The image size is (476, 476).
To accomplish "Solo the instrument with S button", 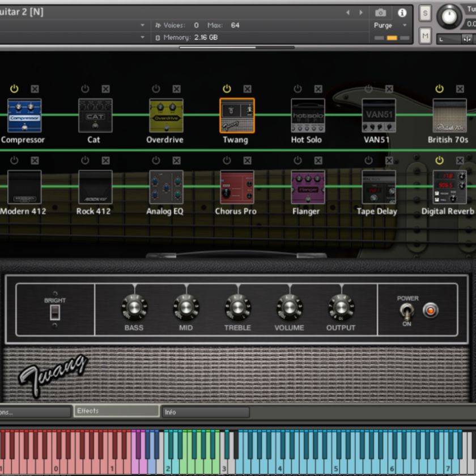I will pos(426,14).
